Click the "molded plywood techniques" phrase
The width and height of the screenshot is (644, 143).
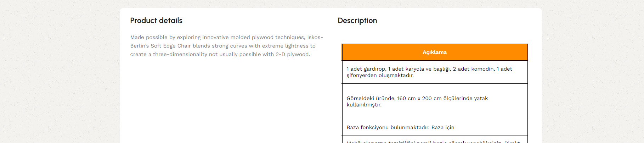(268, 37)
